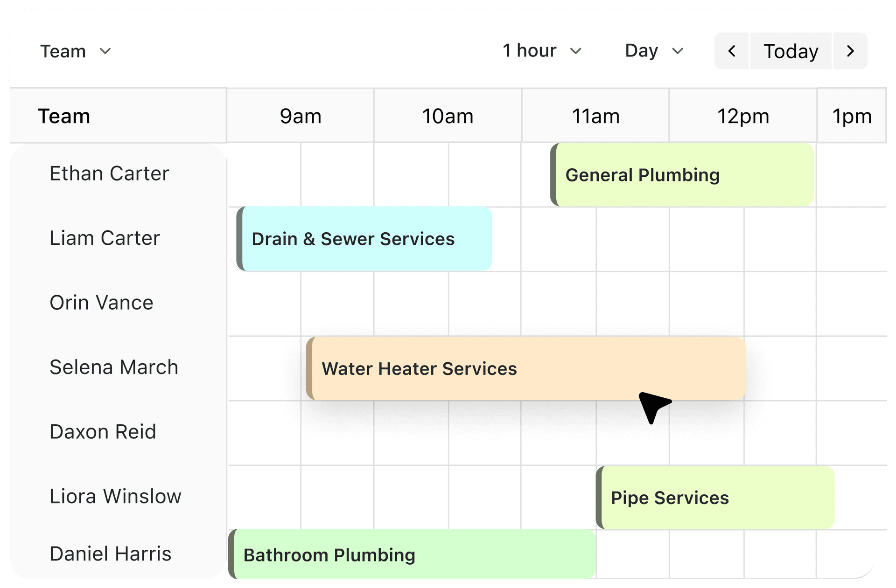
Task: Click Daniel Harris's name
Action: [111, 554]
